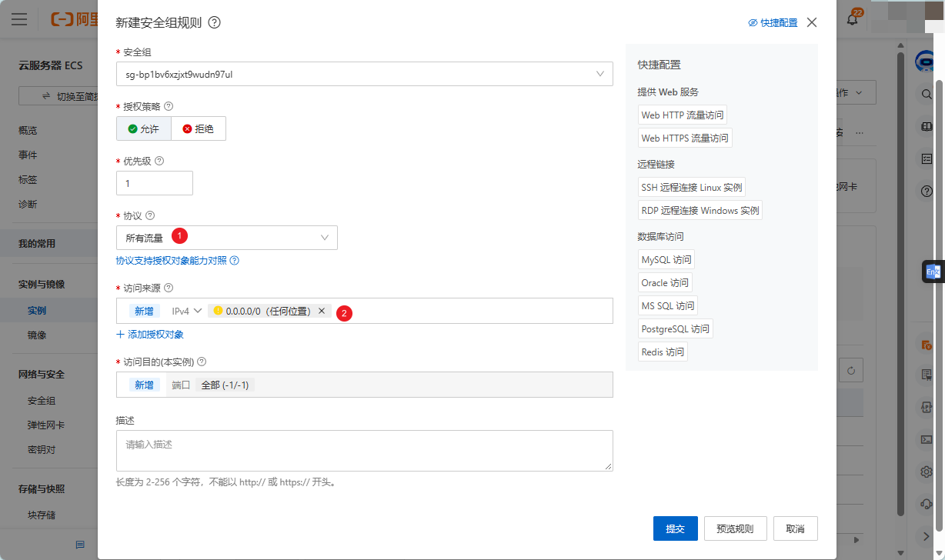The width and height of the screenshot is (945, 560).
Task: Click the help icon next to 访问来源
Action: (169, 288)
